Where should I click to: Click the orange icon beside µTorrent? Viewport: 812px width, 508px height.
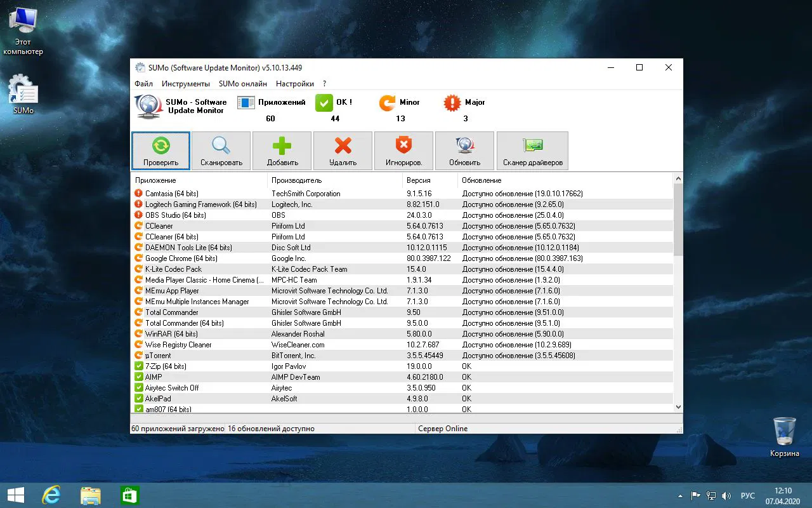(x=139, y=356)
